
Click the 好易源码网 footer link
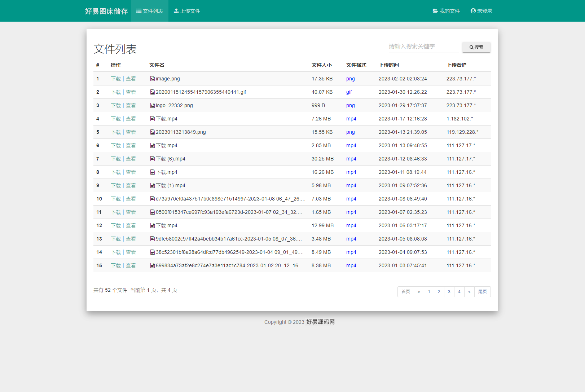tap(321, 322)
